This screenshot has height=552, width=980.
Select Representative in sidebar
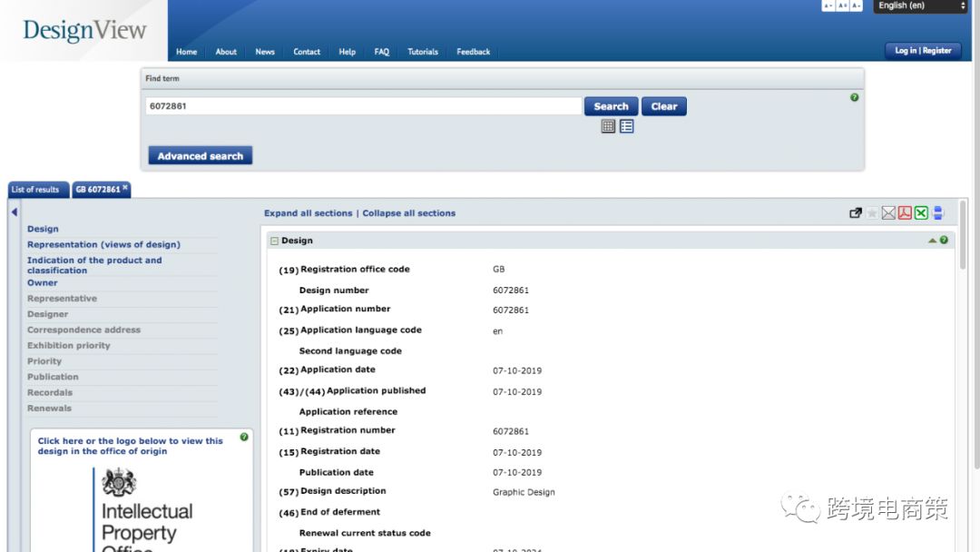click(62, 298)
